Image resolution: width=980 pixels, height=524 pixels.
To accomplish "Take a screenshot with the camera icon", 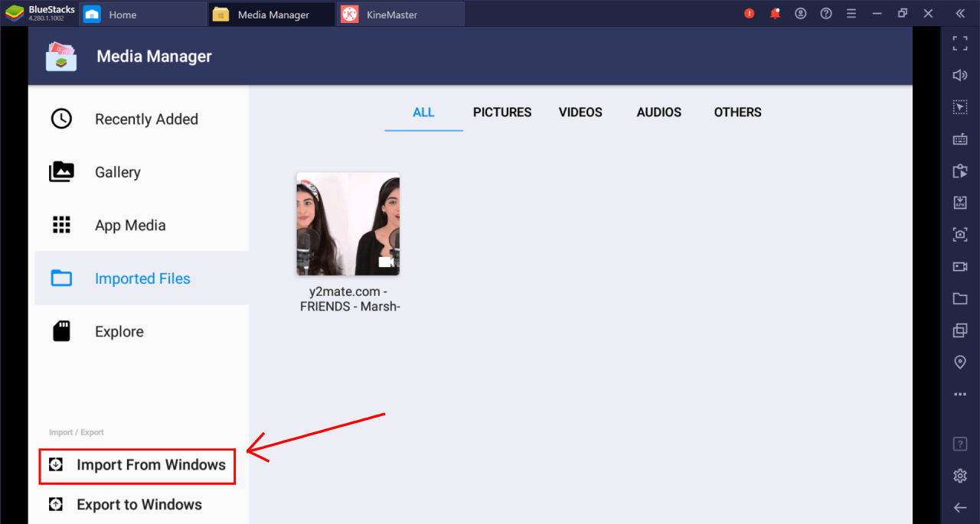I will [x=960, y=235].
